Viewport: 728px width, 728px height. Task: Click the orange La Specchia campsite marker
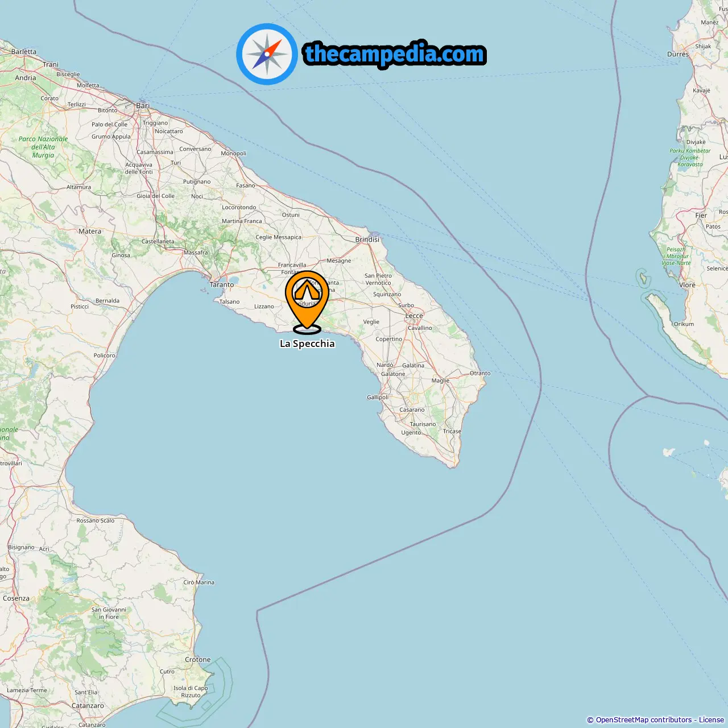coord(307,301)
